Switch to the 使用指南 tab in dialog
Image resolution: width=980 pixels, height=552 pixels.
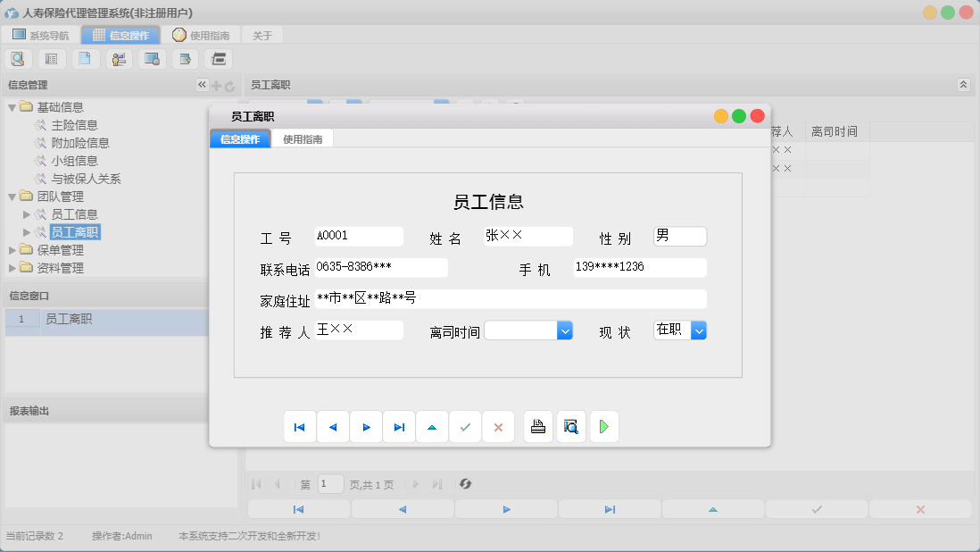point(304,138)
